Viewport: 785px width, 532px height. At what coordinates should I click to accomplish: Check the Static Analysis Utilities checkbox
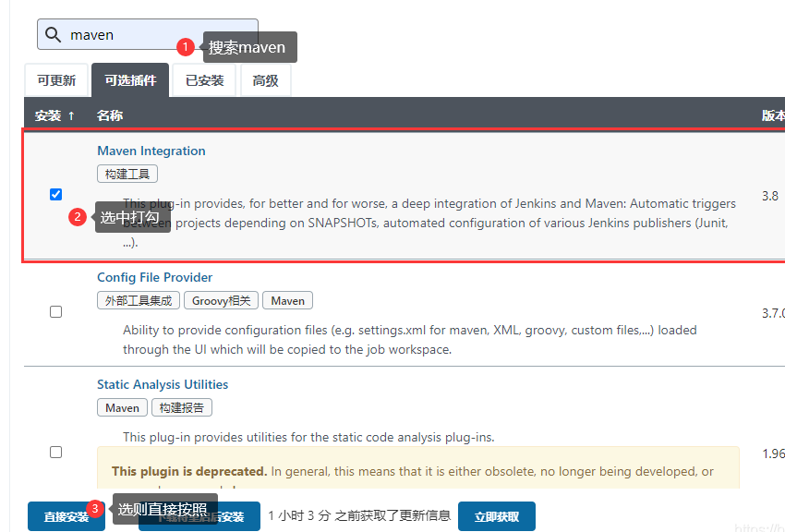(56, 453)
